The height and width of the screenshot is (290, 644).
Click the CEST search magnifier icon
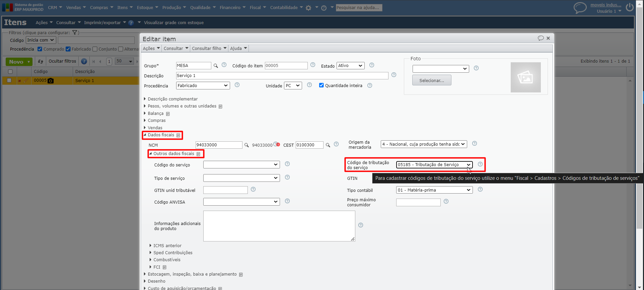click(x=328, y=145)
